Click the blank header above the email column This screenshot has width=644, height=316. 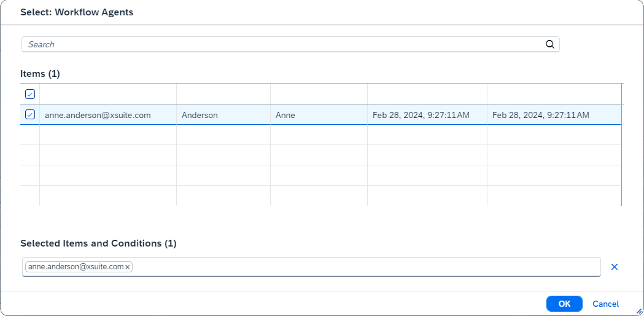tap(107, 94)
